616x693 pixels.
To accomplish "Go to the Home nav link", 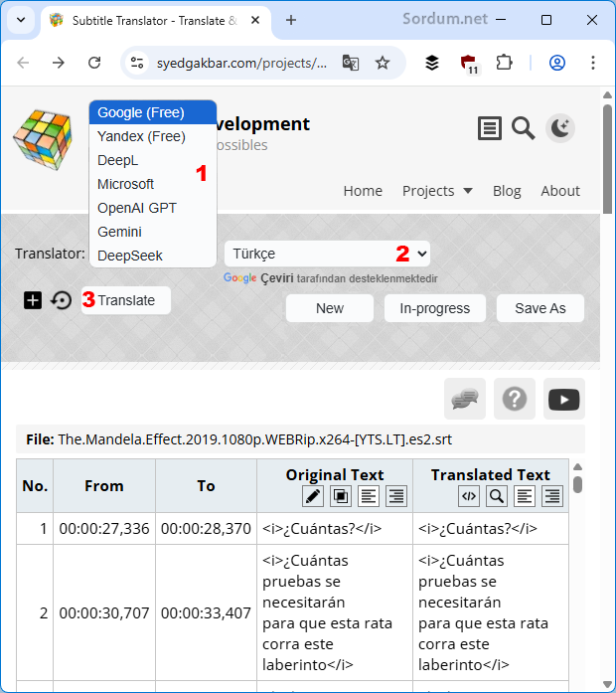I will (x=363, y=191).
